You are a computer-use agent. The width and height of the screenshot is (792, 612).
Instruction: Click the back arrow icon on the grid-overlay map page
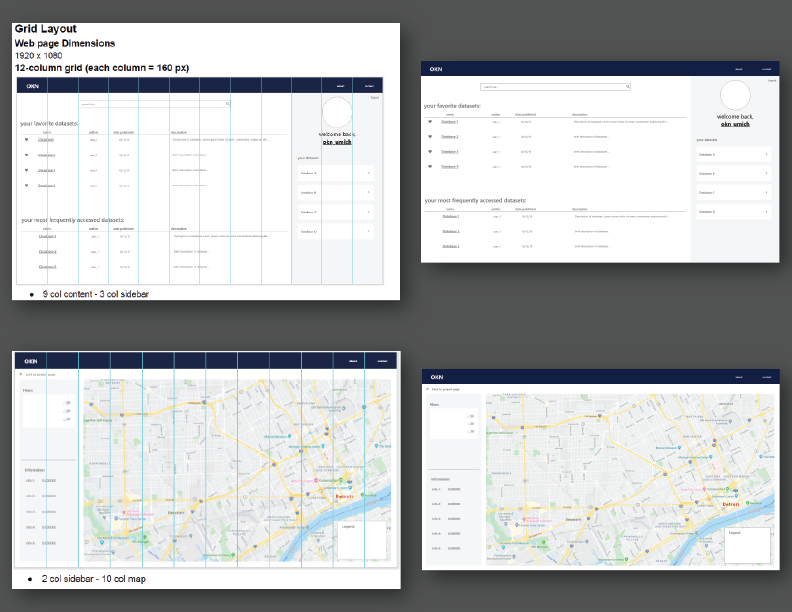click(x=21, y=374)
